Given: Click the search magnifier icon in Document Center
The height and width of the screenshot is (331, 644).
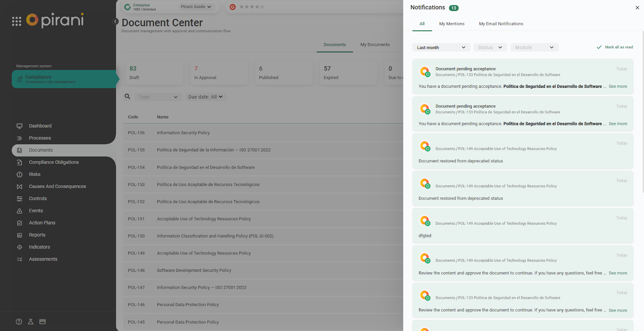Looking at the screenshot, I should click(128, 97).
